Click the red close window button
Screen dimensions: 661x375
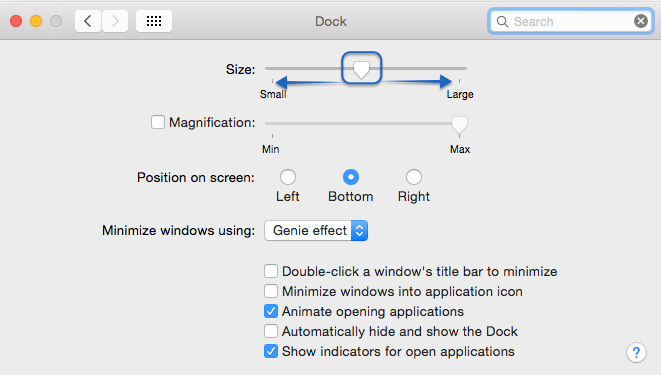(16, 21)
